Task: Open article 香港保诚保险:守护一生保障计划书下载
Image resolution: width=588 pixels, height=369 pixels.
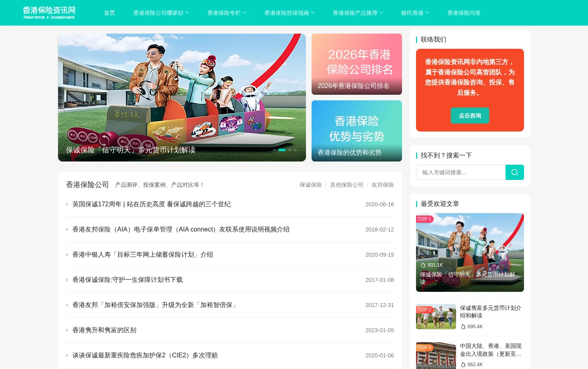Action: pyautogui.click(x=128, y=280)
